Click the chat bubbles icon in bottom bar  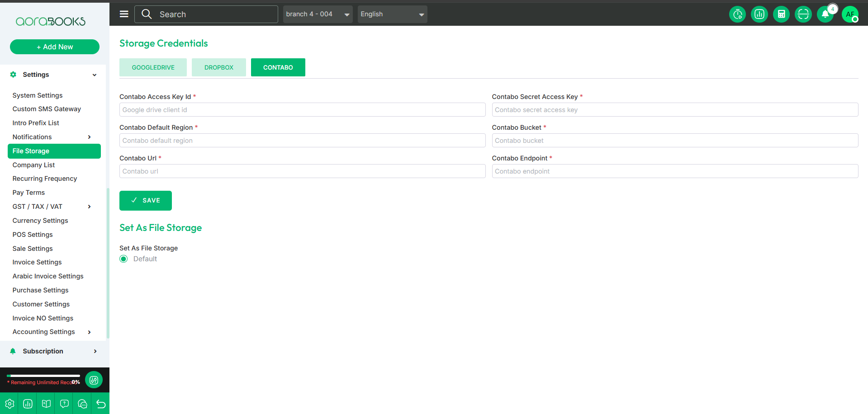(x=82, y=404)
